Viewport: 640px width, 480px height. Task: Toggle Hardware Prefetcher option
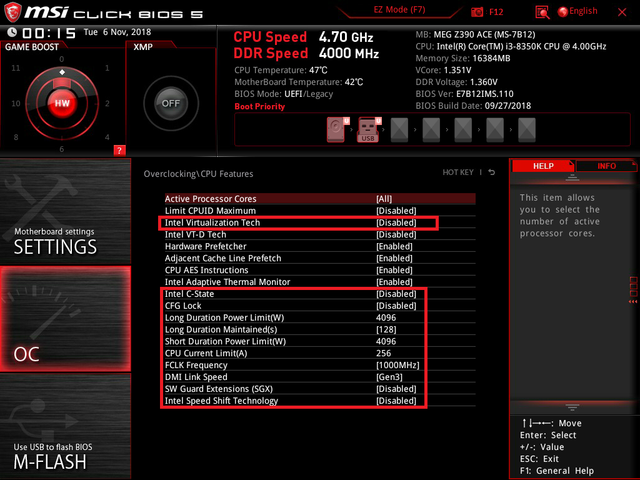pyautogui.click(x=320, y=246)
